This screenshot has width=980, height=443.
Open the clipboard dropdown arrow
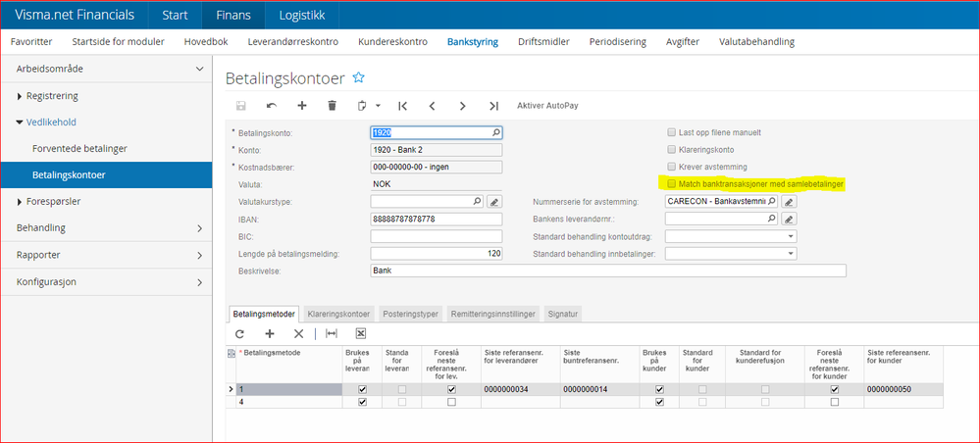(378, 106)
